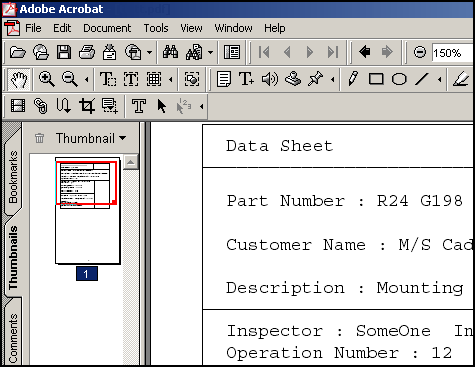
Task: Open the binoculars search dropdown arrow
Action: [210, 52]
